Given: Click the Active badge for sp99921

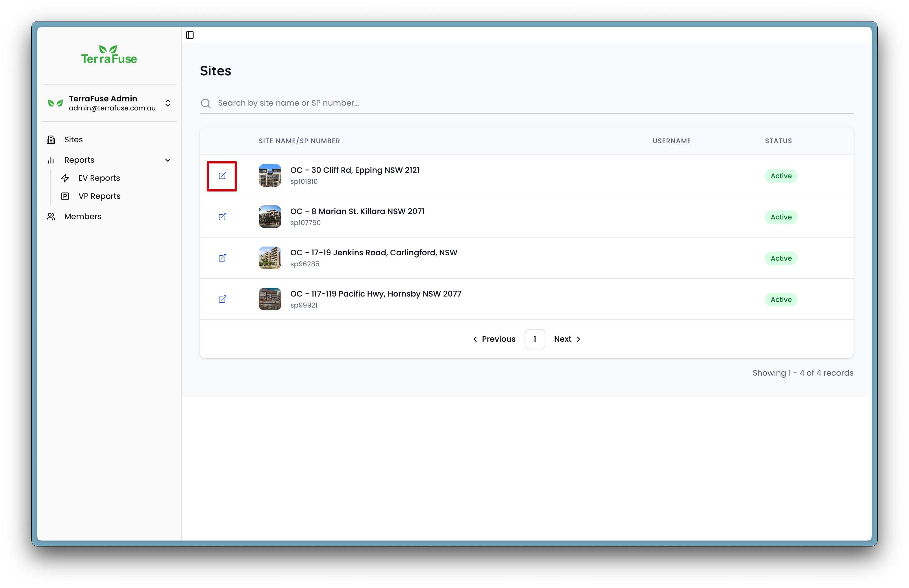Looking at the screenshot, I should click(781, 299).
